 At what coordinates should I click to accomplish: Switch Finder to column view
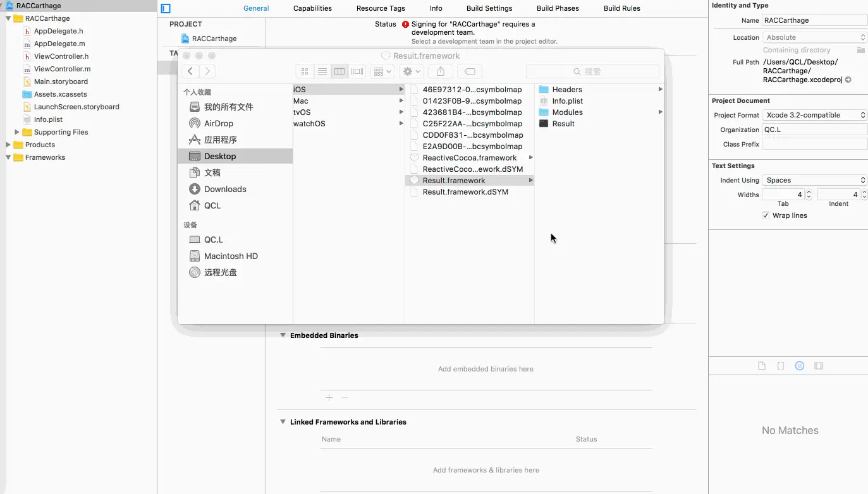pyautogui.click(x=339, y=71)
